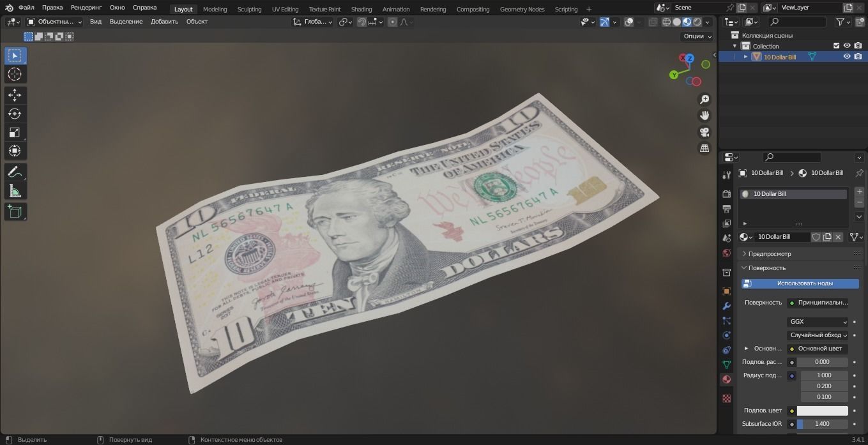This screenshot has height=445, width=868.
Task: Select the 3D Cursor tool
Action: tap(15, 75)
